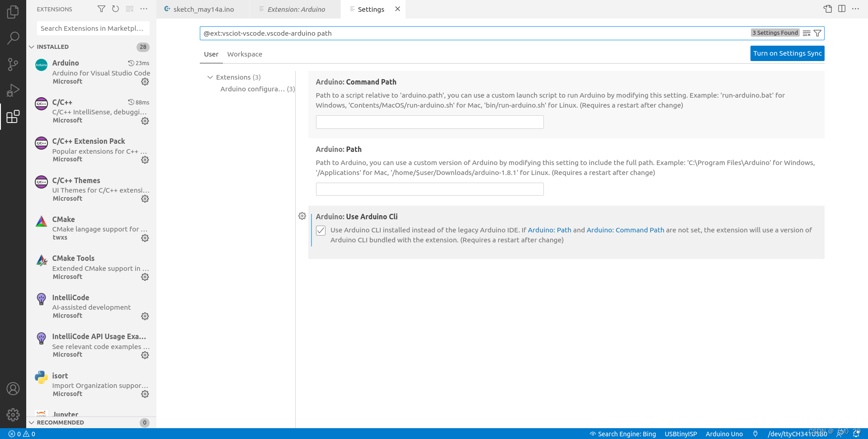Select the Workspace settings tab
The image size is (868, 439).
tap(245, 54)
